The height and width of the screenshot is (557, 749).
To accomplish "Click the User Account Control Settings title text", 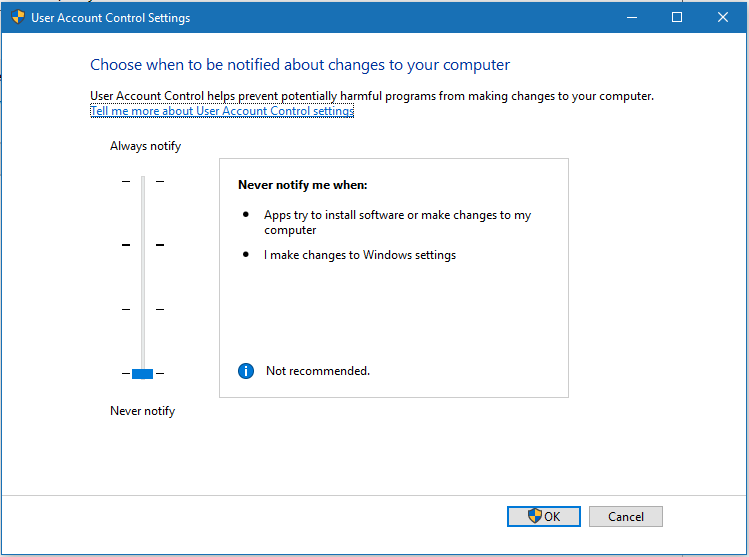I will coord(111,18).
